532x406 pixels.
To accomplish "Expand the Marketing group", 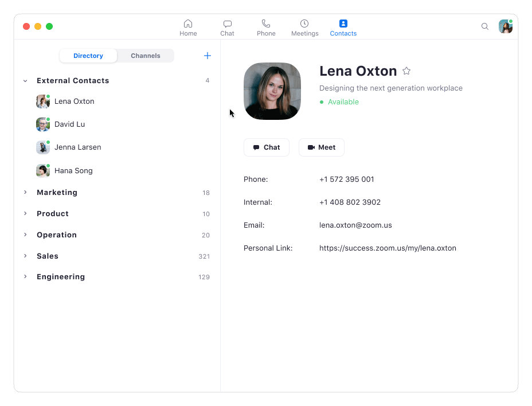I will tap(25, 192).
